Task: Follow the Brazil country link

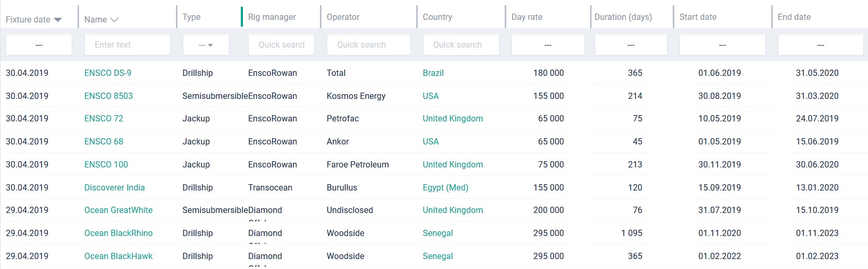Action: pyautogui.click(x=433, y=73)
